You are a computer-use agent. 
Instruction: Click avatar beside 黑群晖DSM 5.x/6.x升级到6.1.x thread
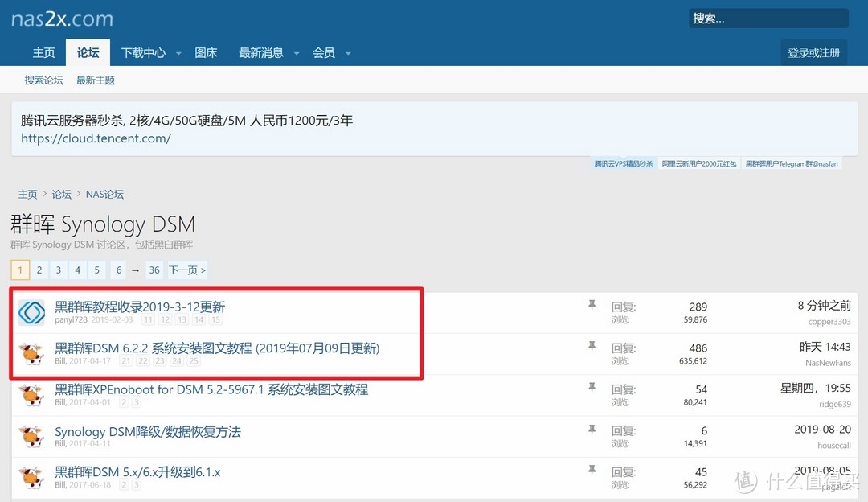(31, 478)
